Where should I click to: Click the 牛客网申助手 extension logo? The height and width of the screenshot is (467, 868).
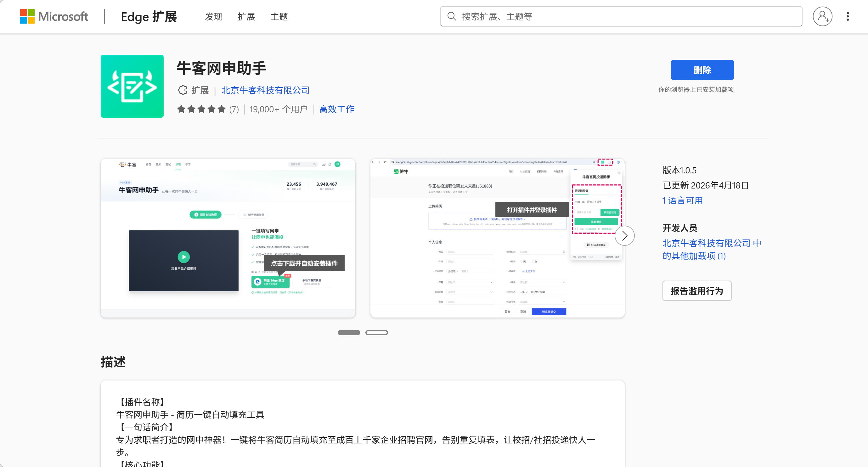[x=132, y=86]
